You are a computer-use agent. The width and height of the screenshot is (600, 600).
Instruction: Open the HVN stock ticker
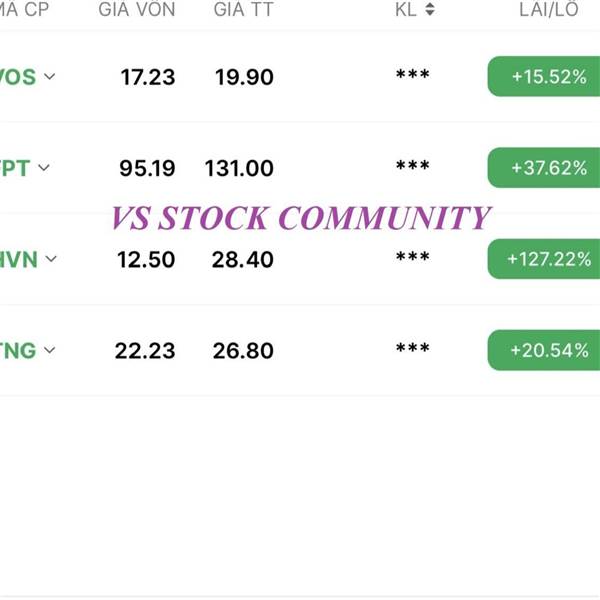click(19, 259)
